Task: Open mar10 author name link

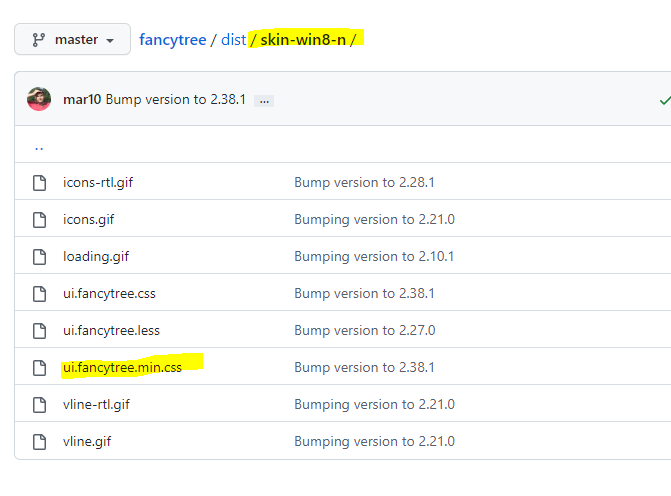Action: (82, 99)
